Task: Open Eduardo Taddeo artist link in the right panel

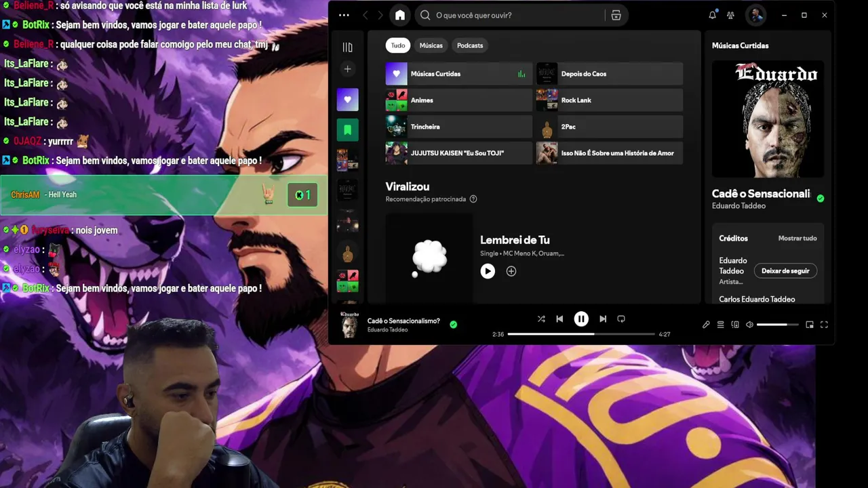Action: click(738, 206)
